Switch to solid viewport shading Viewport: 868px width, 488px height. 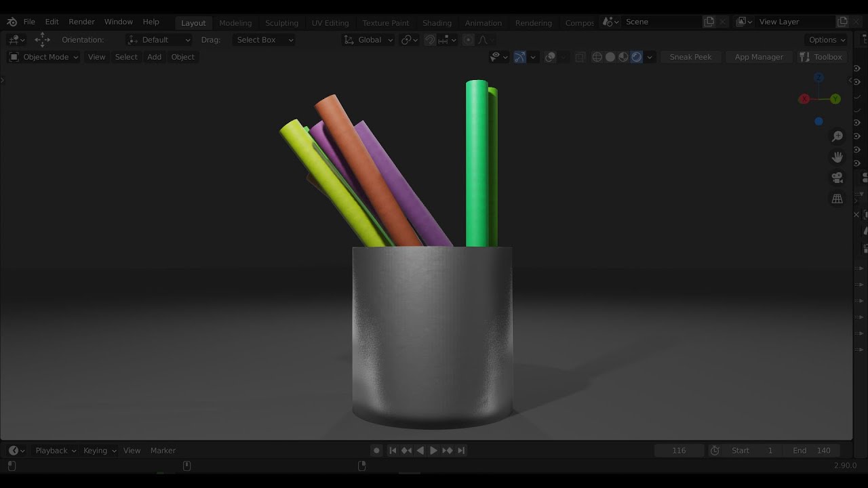click(x=610, y=57)
